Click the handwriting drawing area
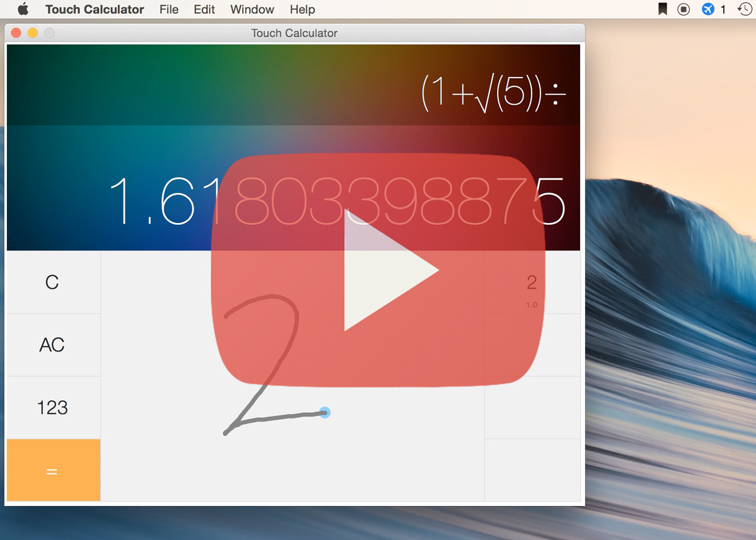 (x=292, y=376)
